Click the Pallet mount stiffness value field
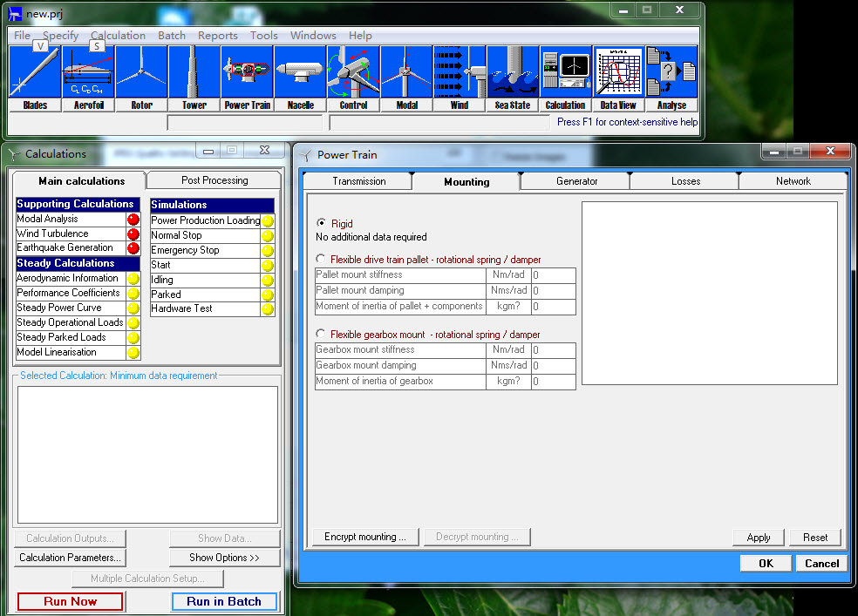 553,275
